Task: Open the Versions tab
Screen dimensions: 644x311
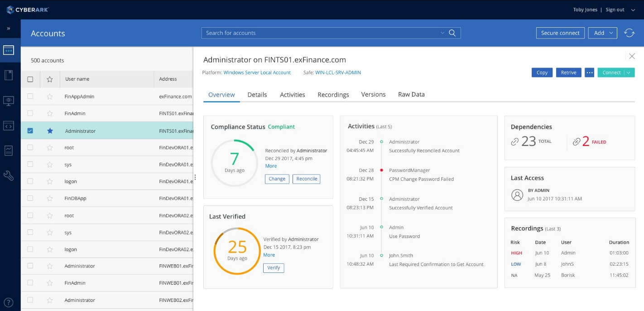Action: (373, 94)
